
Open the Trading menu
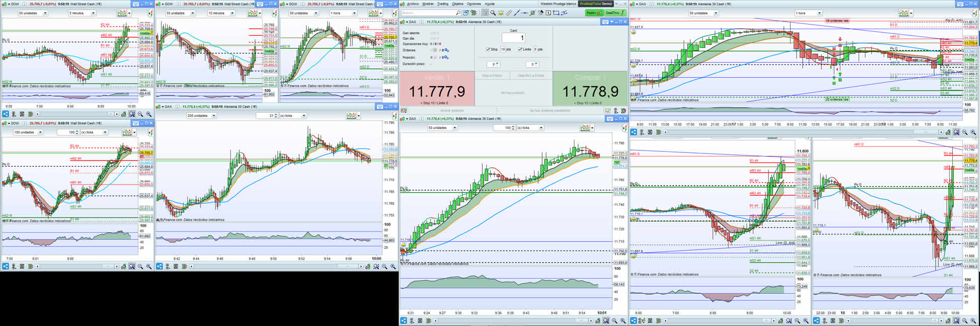click(442, 4)
